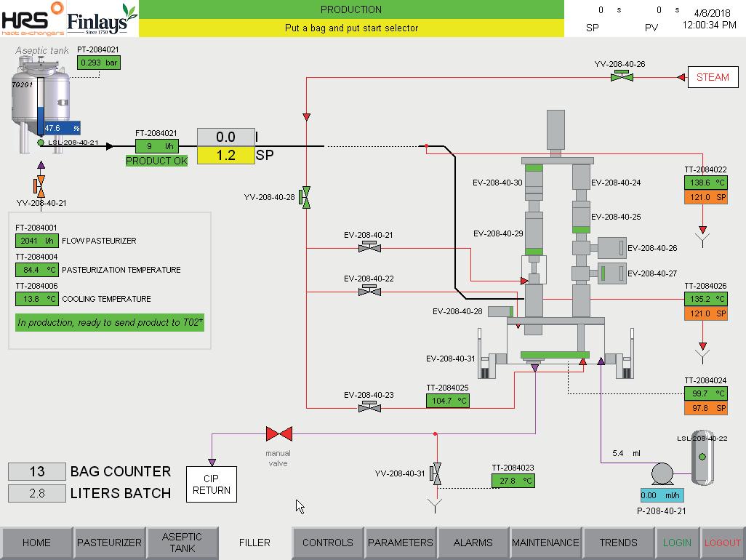Image resolution: width=746 pixels, height=560 pixels.
Task: Click the YV-208-40-26 steam valve icon
Action: [622, 76]
